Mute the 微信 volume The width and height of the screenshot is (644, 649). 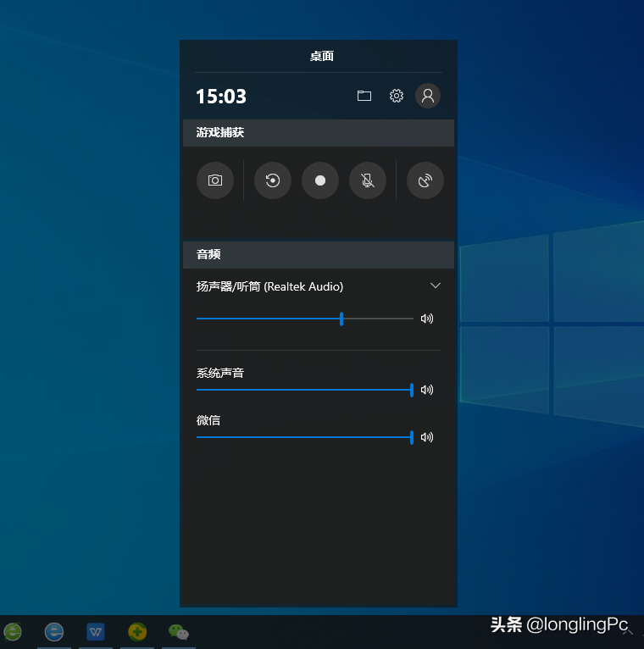tap(427, 437)
